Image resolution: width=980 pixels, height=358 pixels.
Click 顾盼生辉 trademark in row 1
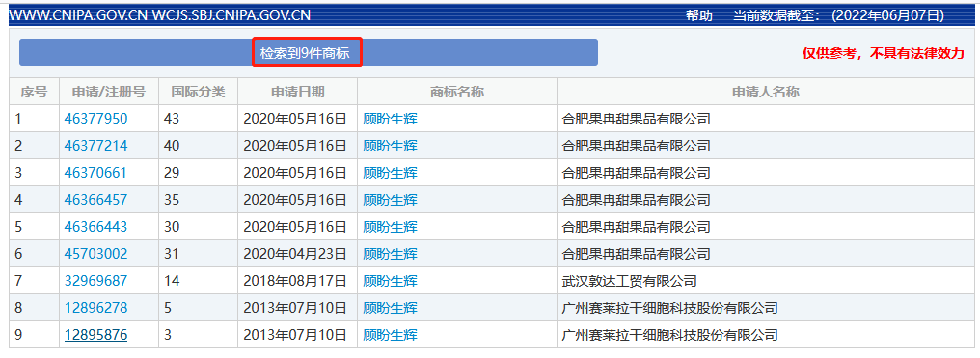click(x=390, y=119)
